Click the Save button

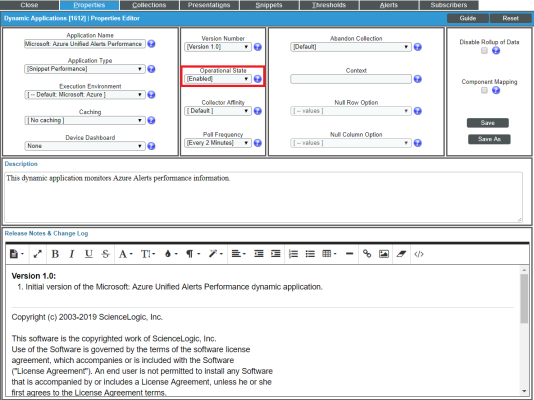(x=488, y=123)
